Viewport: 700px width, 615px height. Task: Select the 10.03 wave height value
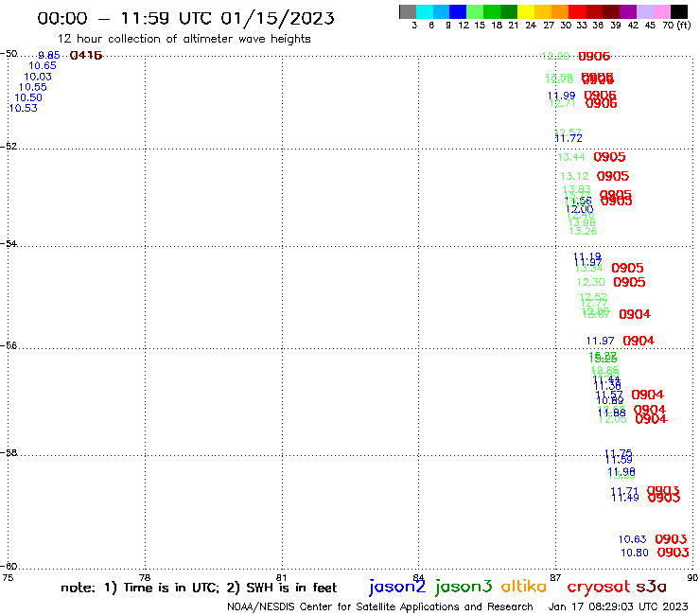[38, 77]
